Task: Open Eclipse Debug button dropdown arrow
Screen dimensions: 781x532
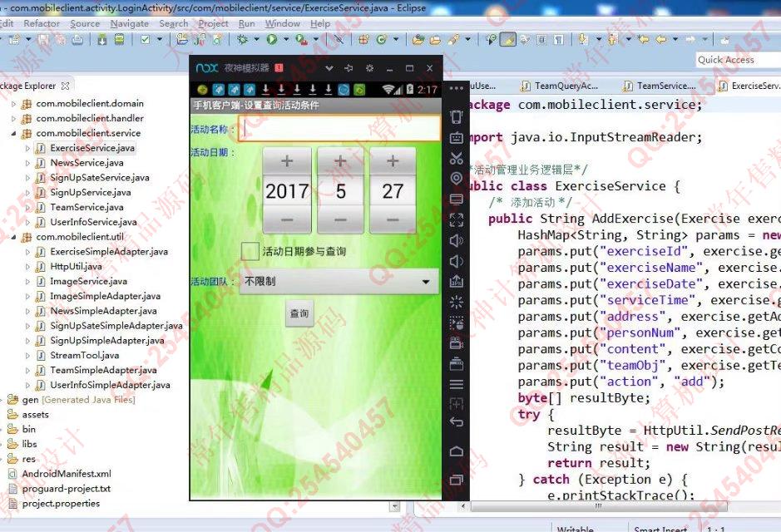Action: pos(256,39)
